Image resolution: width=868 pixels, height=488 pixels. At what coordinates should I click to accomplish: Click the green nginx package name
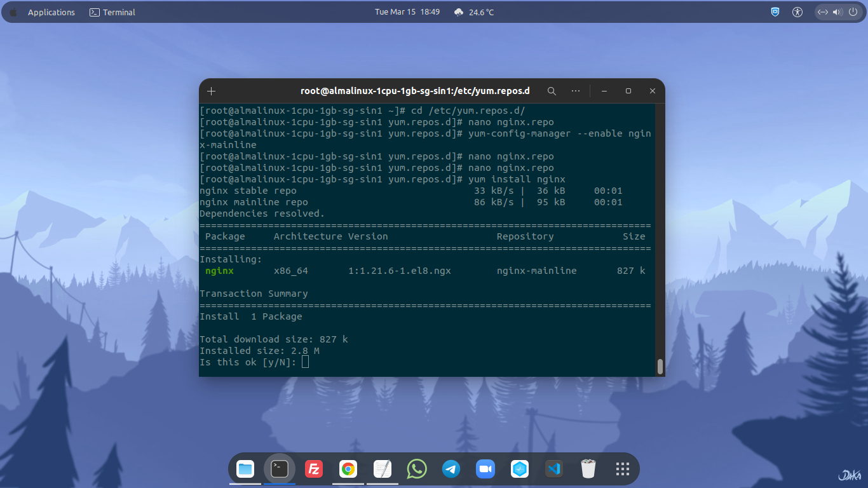(x=219, y=271)
